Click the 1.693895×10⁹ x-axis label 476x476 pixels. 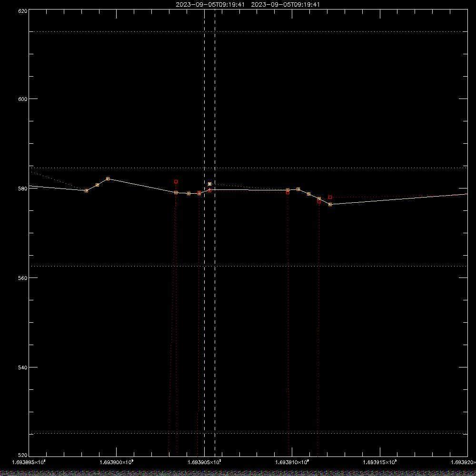click(x=29, y=462)
